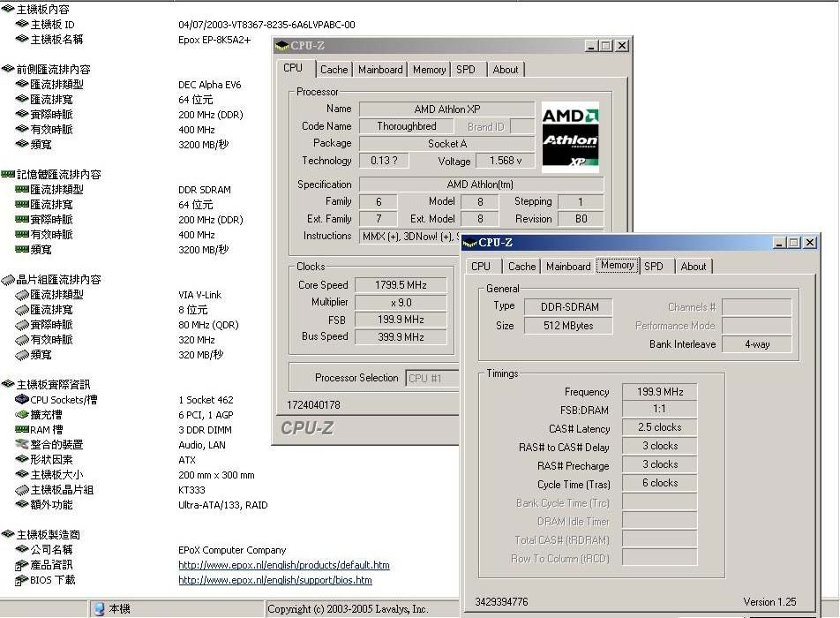Click the CAS# Latency 2.5 clocks field

tap(659, 427)
